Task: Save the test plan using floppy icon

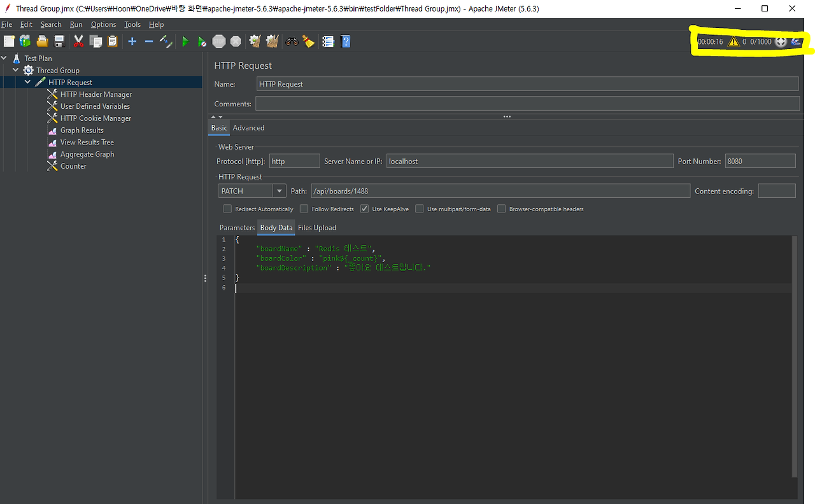Action: pos(59,41)
